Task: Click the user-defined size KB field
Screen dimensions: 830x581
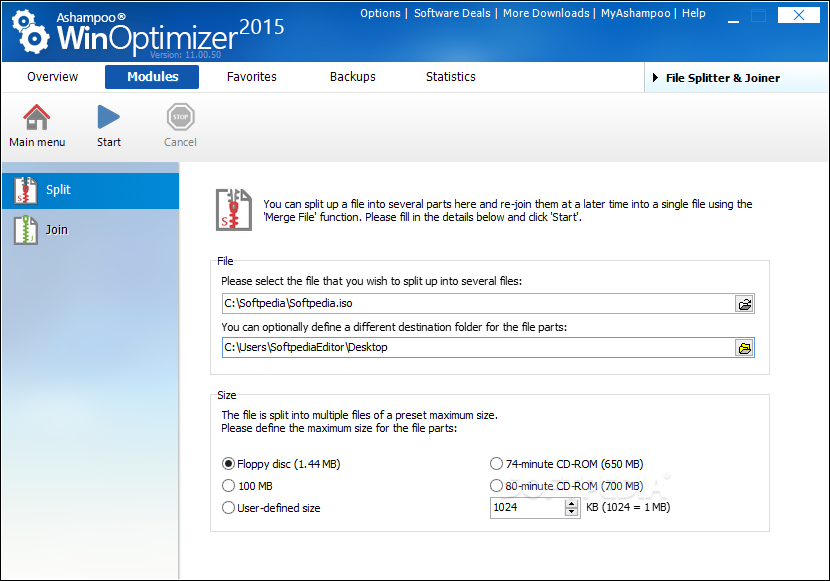Action: click(527, 507)
